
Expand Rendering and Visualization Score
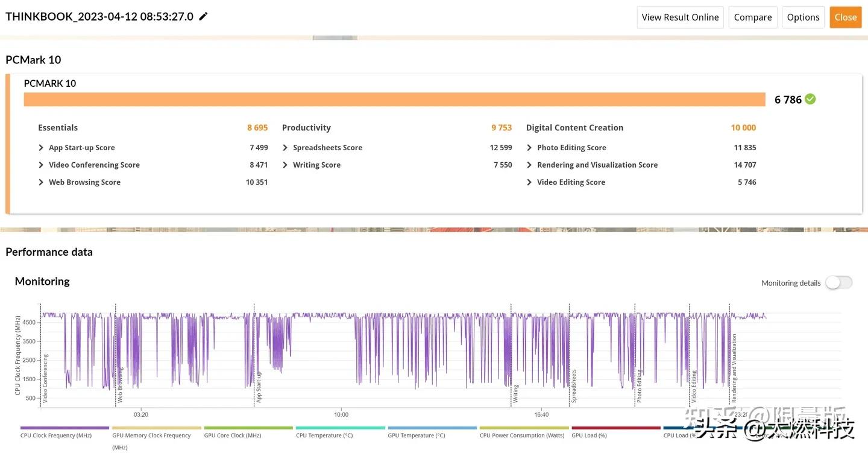529,165
